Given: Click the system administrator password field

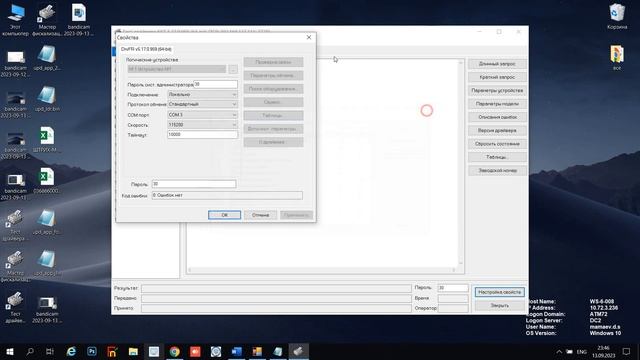Looking at the screenshot, I should click(x=216, y=84).
